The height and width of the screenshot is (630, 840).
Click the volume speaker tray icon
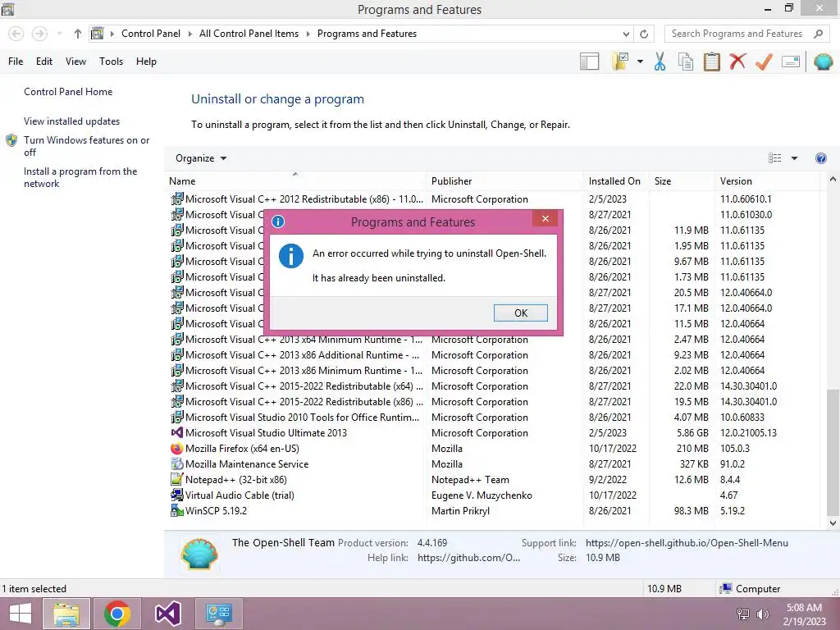763,614
